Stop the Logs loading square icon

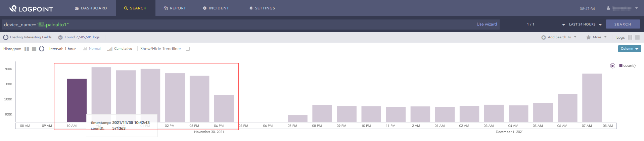tap(637, 38)
